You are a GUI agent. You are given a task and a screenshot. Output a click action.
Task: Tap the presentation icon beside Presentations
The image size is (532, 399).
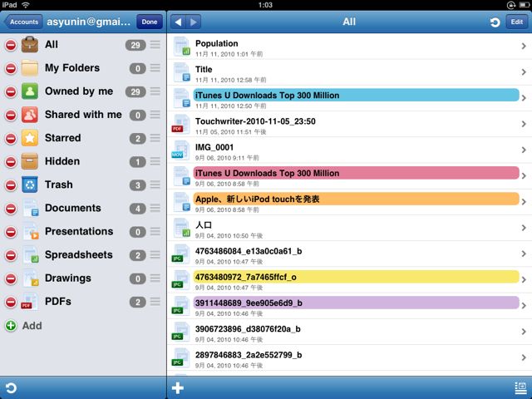tap(31, 231)
